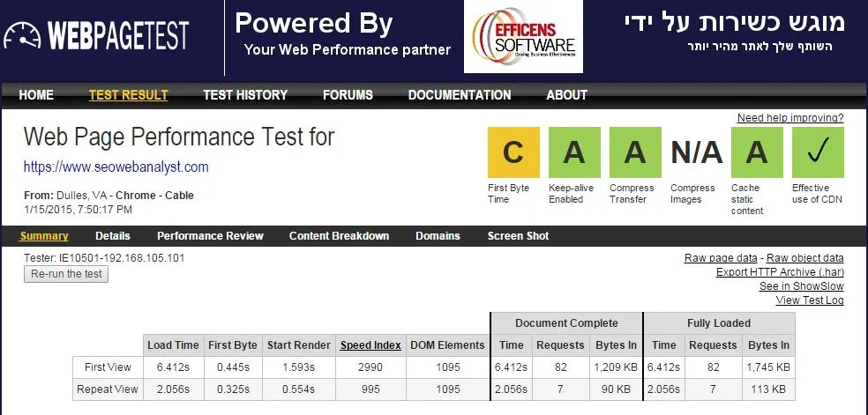Open the Documentation menu item

[460, 95]
